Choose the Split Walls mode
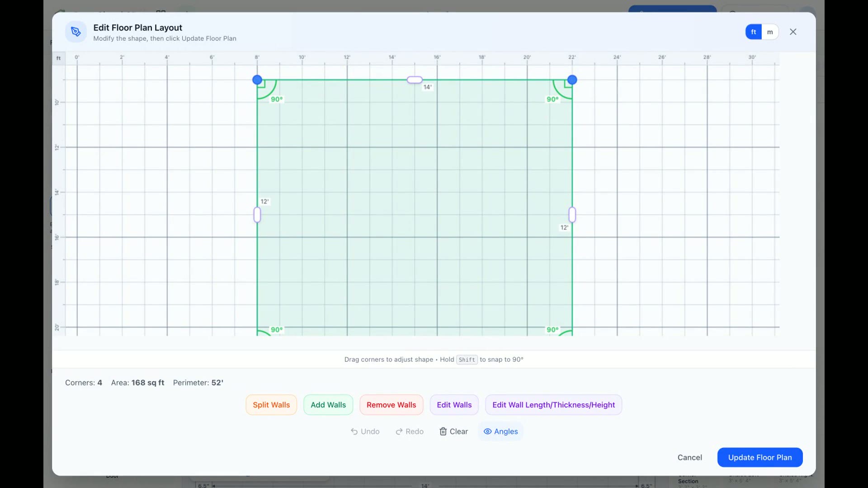Viewport: 868px width, 488px height. coord(271,405)
